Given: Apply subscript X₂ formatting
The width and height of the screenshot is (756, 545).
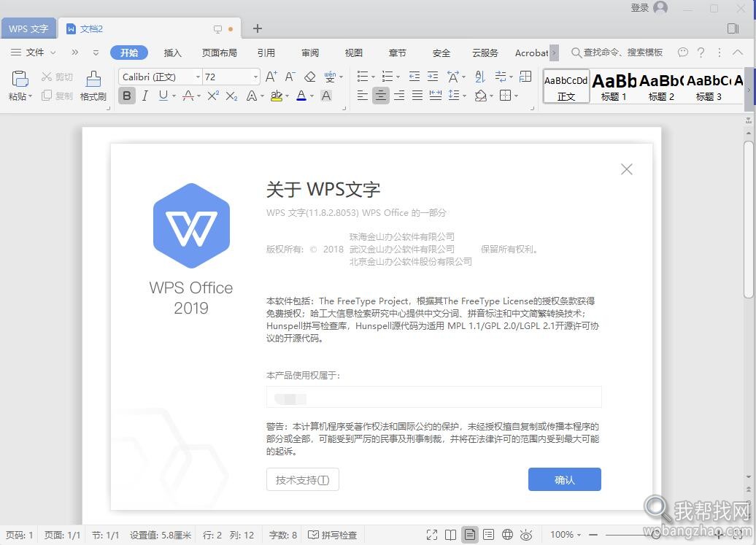Looking at the screenshot, I should (231, 96).
